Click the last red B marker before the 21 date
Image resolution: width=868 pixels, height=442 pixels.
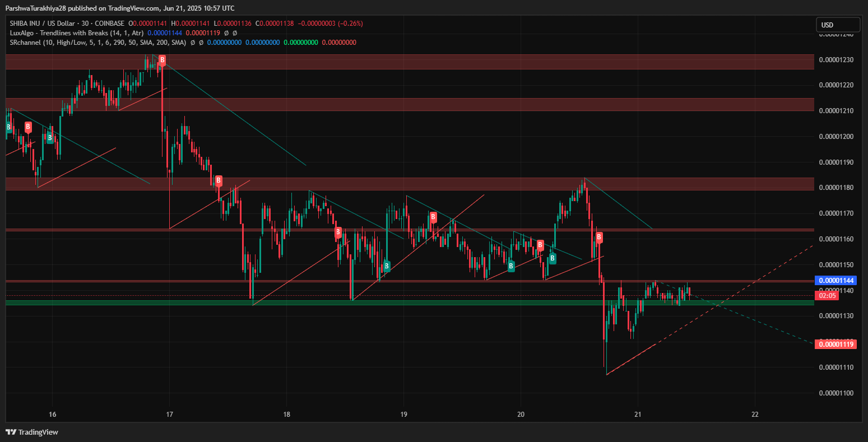599,237
